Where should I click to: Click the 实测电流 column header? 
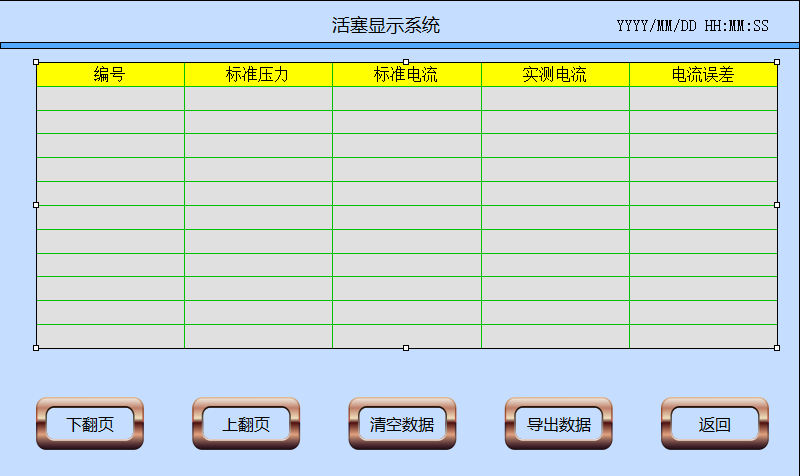point(555,75)
